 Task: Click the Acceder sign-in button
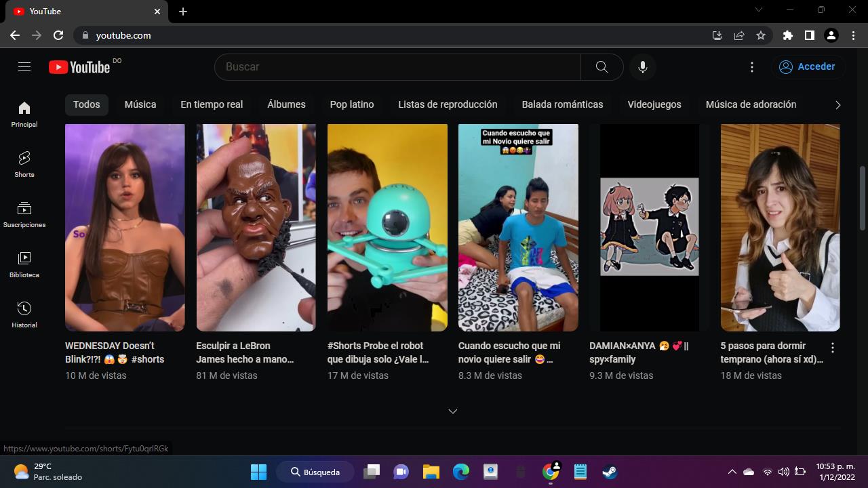click(807, 66)
